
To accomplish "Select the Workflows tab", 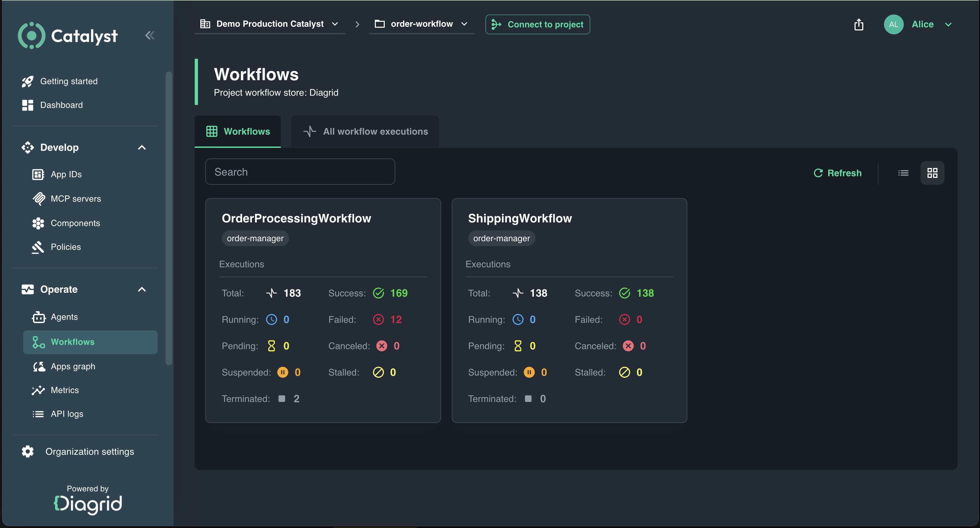I will click(x=238, y=132).
